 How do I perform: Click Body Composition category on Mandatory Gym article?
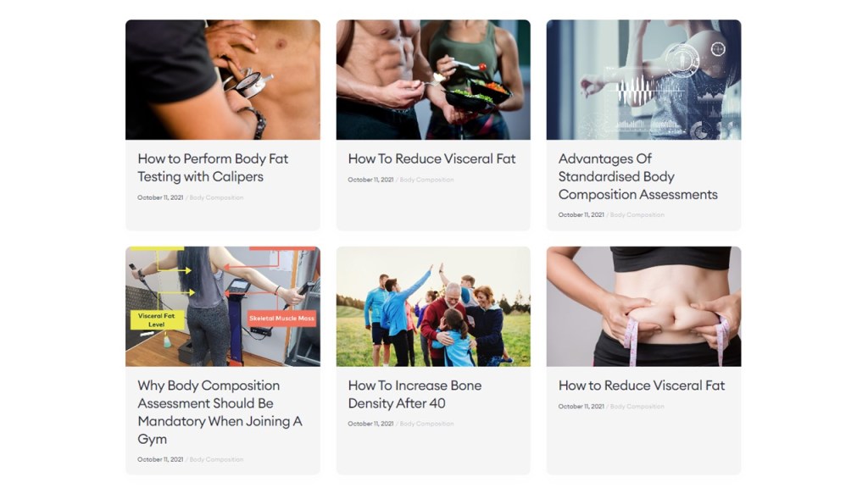[x=216, y=459]
